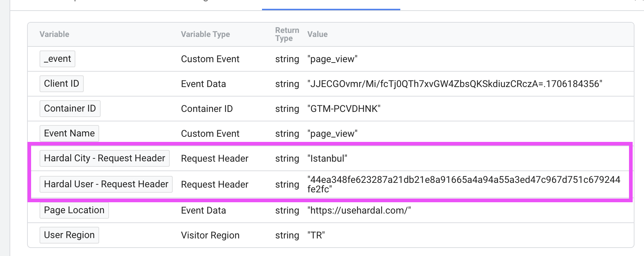Screen dimensions: 644x256
Task: Click "page_view" value in _event row
Action: coord(332,59)
